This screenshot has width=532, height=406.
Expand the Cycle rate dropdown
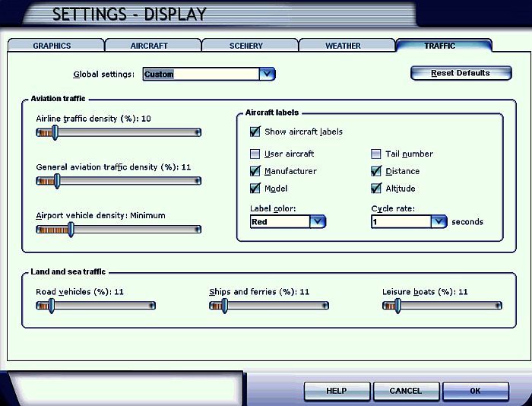tap(438, 222)
